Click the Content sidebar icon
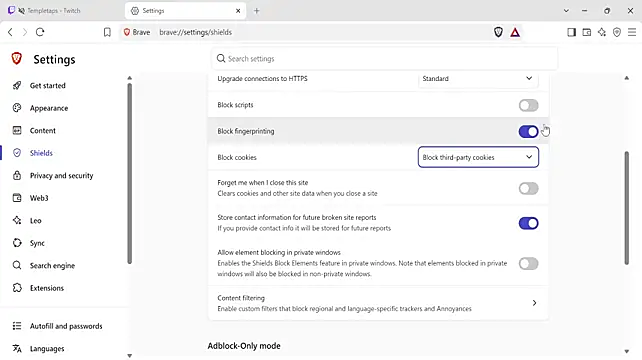The image size is (642, 360). (17, 130)
